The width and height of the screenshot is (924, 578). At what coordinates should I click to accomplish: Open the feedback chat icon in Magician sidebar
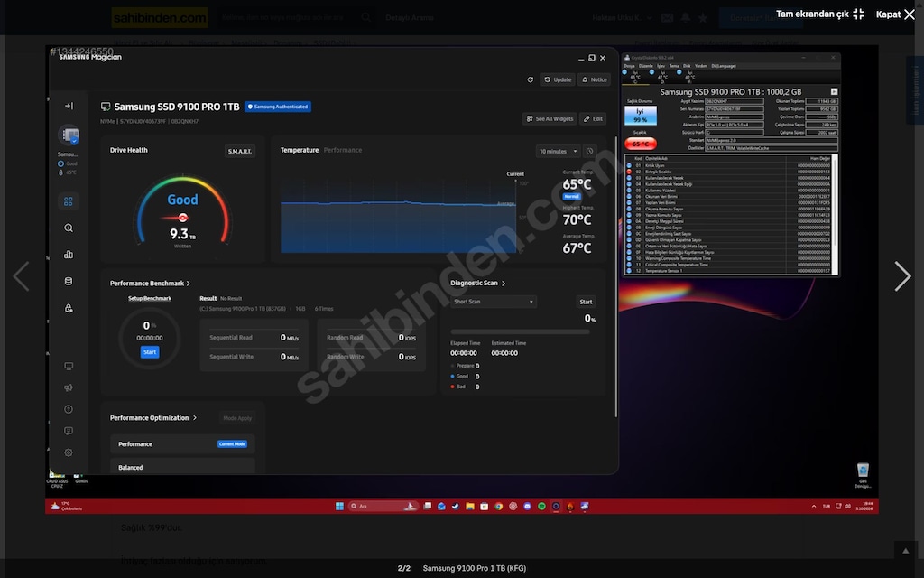pyautogui.click(x=69, y=431)
